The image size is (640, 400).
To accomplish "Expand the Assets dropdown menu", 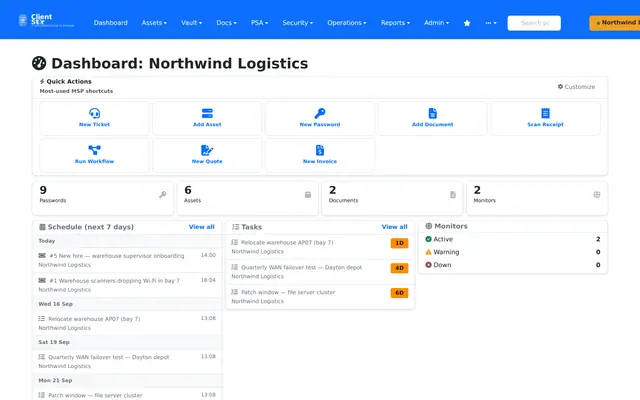I will pyautogui.click(x=154, y=23).
